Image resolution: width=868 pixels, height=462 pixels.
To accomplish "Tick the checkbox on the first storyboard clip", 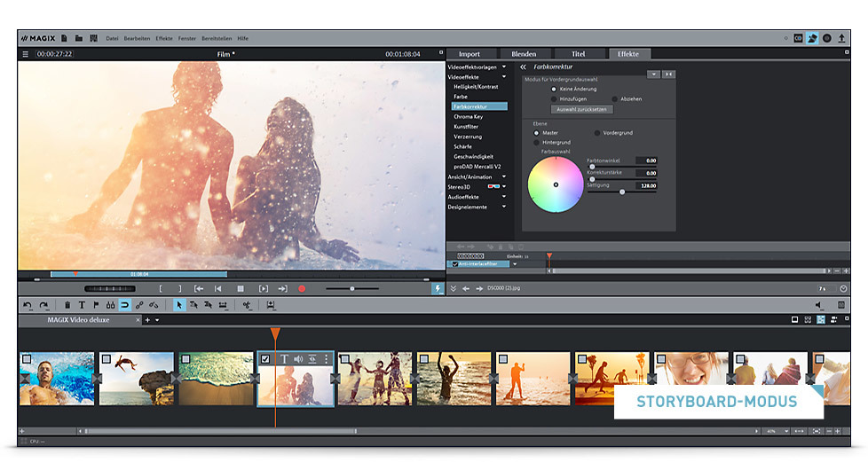I will 27,359.
